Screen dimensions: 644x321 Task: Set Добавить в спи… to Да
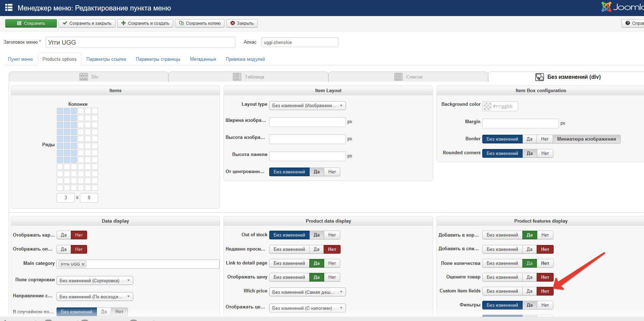530,249
